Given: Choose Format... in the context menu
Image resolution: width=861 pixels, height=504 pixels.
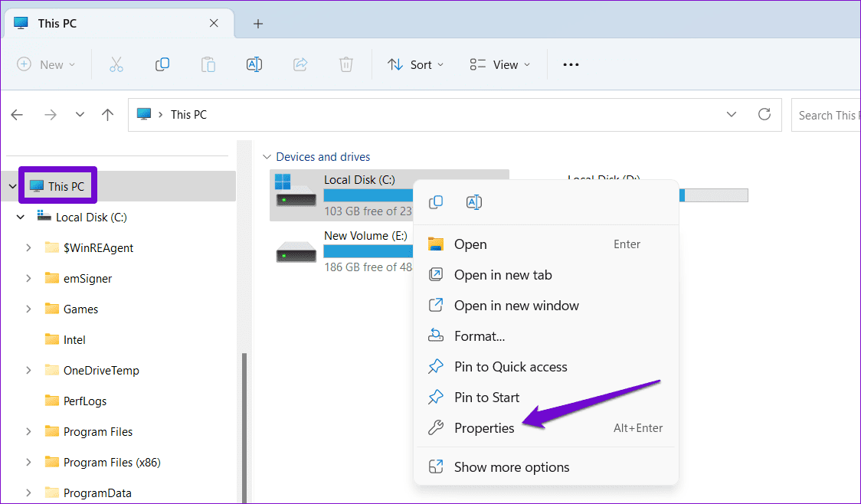Looking at the screenshot, I should (479, 336).
